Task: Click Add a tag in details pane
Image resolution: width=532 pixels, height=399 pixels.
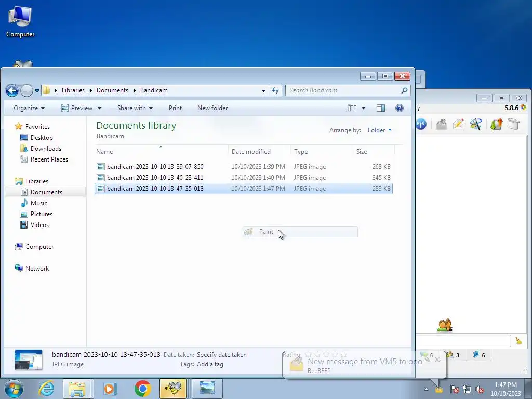Action: coord(210,364)
